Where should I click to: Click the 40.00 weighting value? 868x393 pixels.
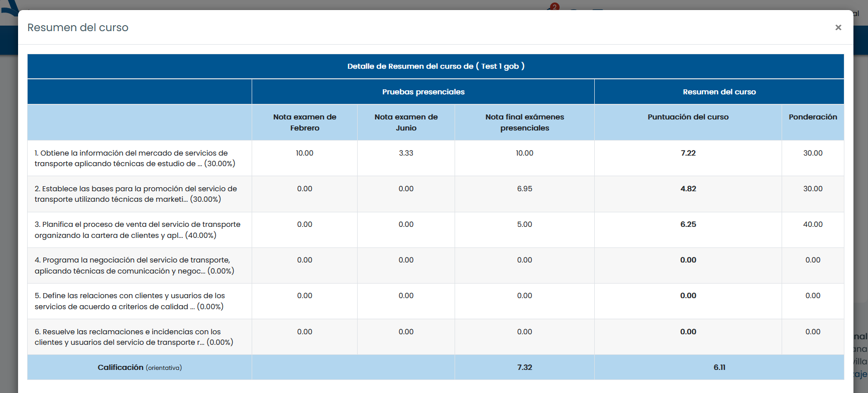coord(813,224)
